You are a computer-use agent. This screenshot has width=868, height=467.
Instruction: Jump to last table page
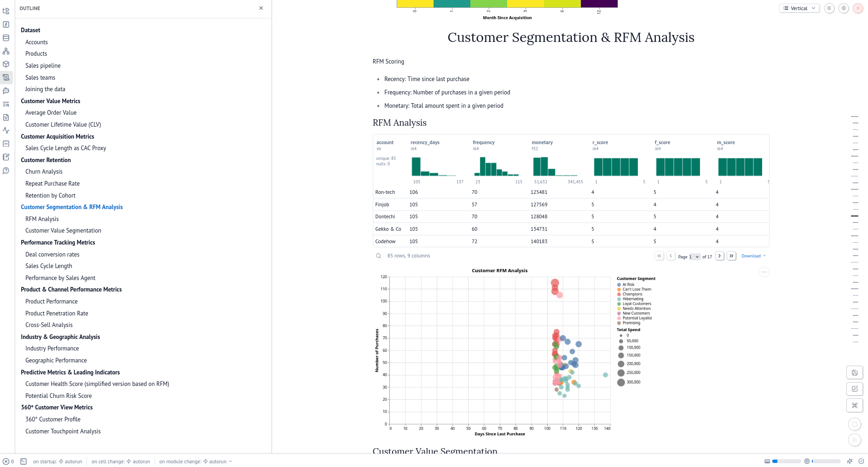(731, 256)
